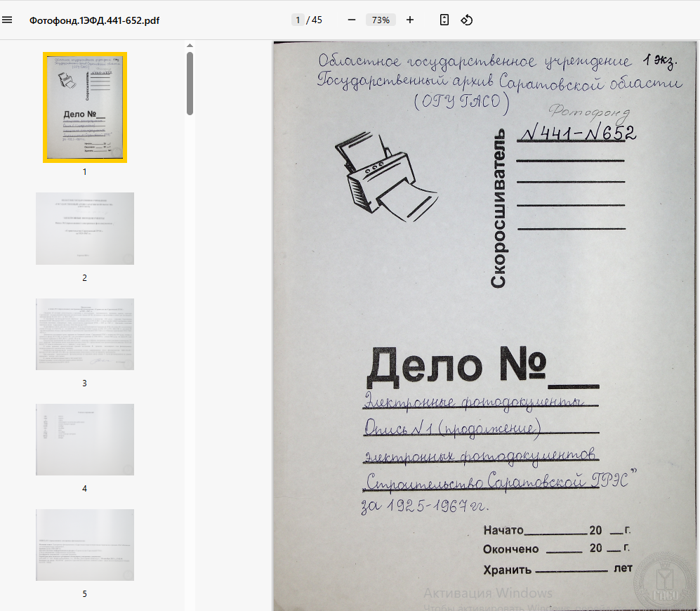Click the zoom in plus icon
The height and width of the screenshot is (611, 700).
pyautogui.click(x=410, y=20)
